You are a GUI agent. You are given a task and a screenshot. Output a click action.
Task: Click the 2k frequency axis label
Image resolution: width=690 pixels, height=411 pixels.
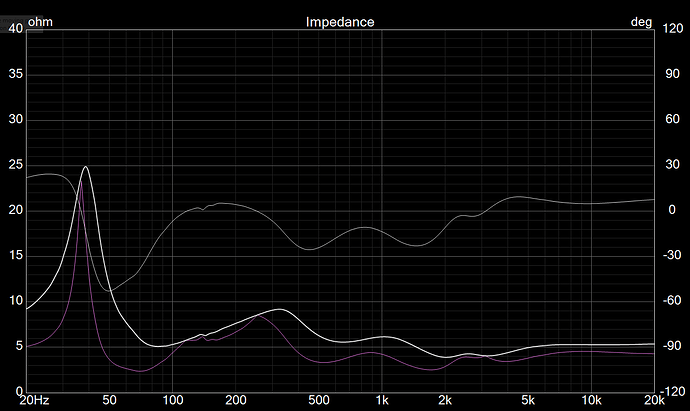coord(445,401)
